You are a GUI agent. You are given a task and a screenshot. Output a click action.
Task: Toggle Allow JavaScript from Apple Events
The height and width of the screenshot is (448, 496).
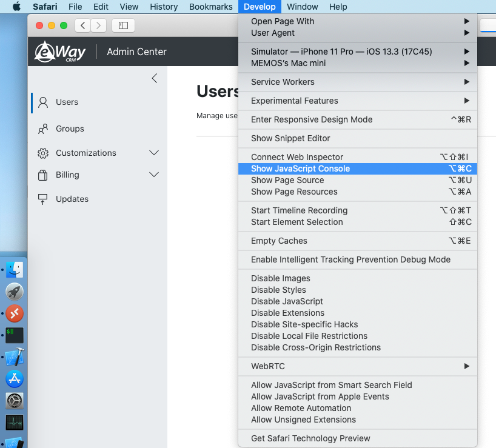pyautogui.click(x=358, y=396)
